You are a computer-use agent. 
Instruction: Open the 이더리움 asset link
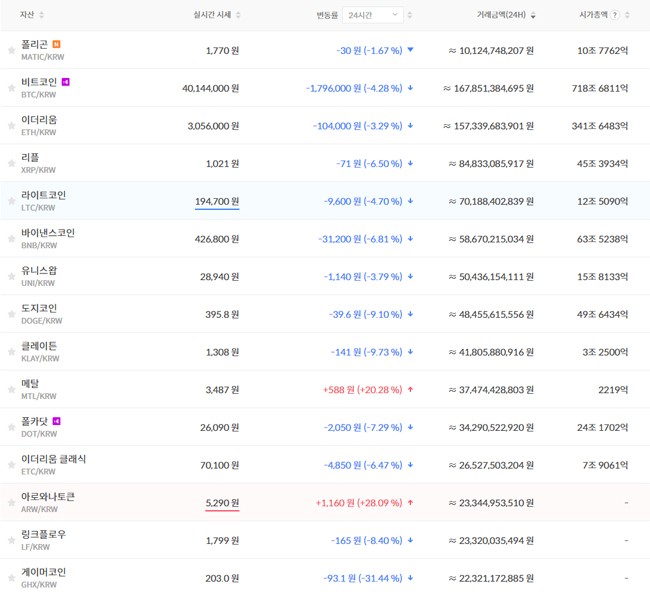(39, 120)
